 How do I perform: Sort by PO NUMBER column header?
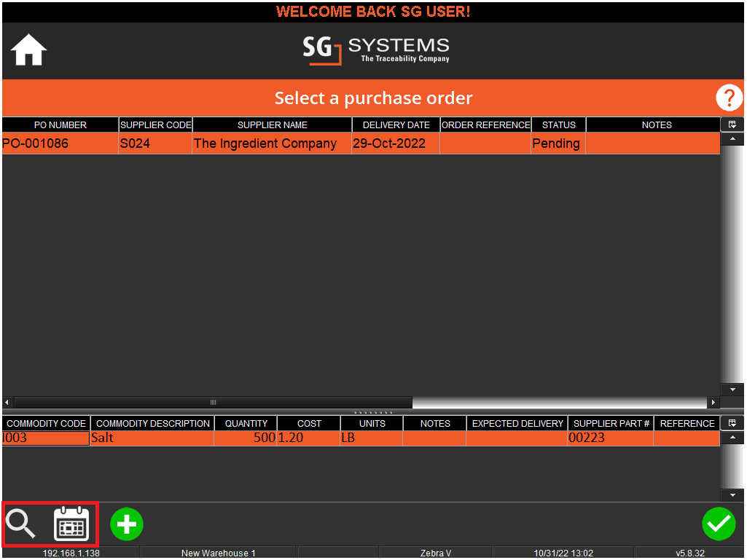[x=60, y=125]
